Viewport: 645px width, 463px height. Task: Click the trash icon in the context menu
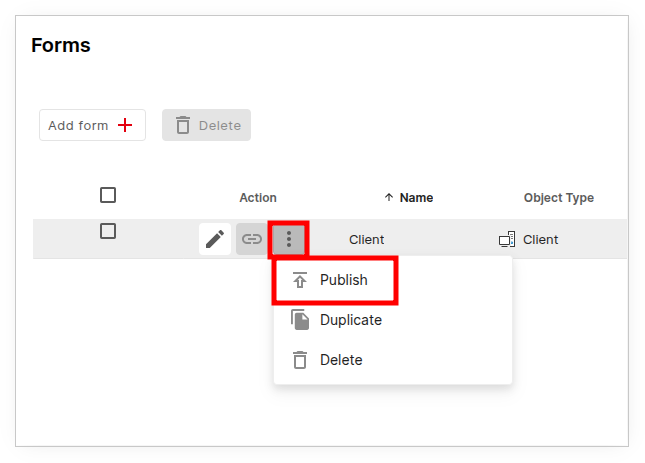coord(299,360)
